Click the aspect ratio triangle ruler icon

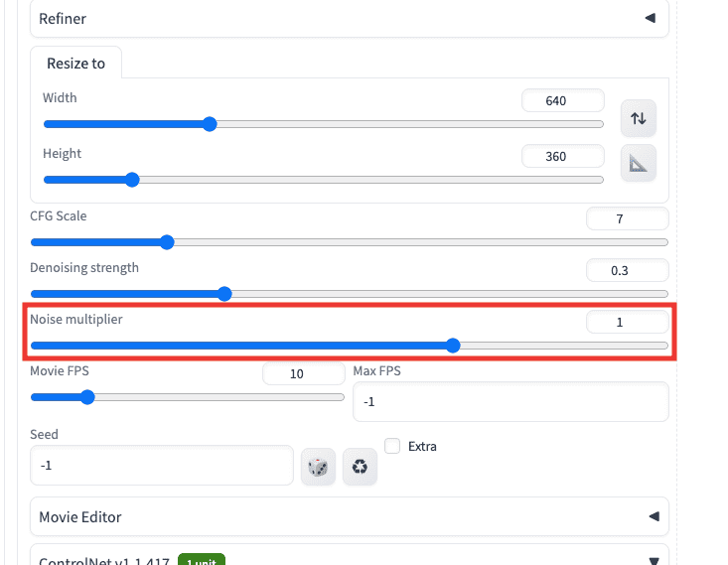[639, 163]
